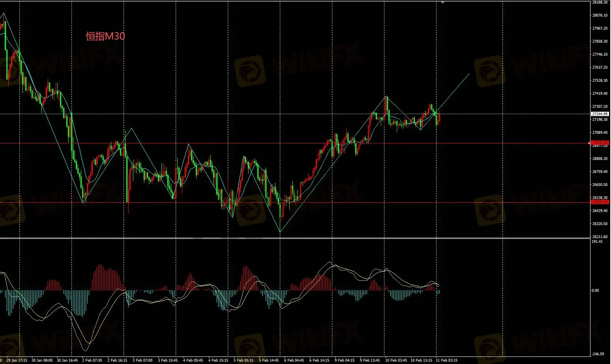
Task: Click price axis value 28076.10
Action: 600,15
